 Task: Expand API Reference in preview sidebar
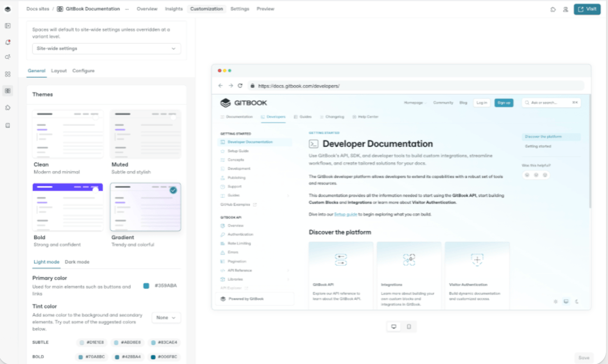point(287,271)
